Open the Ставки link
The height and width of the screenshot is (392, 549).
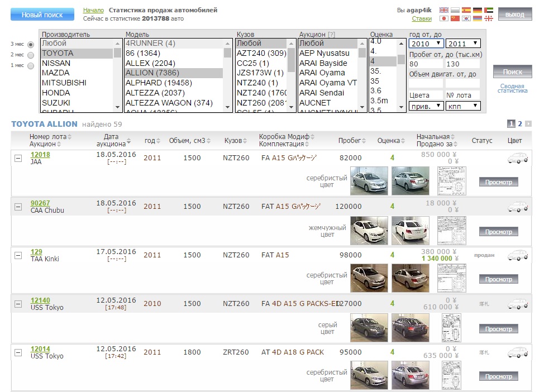click(x=422, y=18)
